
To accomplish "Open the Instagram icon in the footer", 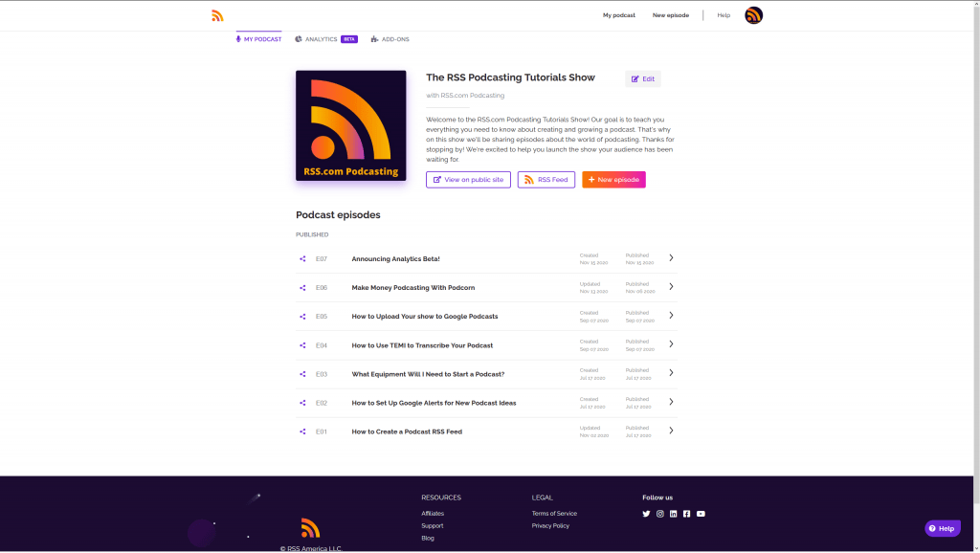I will click(659, 514).
